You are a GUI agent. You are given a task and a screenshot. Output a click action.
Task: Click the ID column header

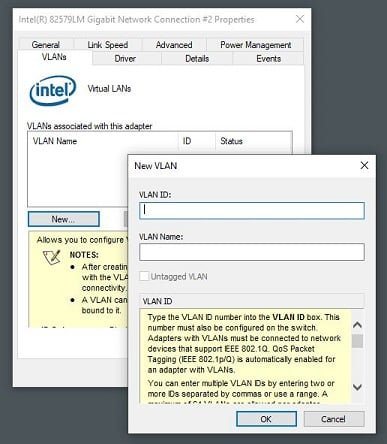(x=197, y=141)
